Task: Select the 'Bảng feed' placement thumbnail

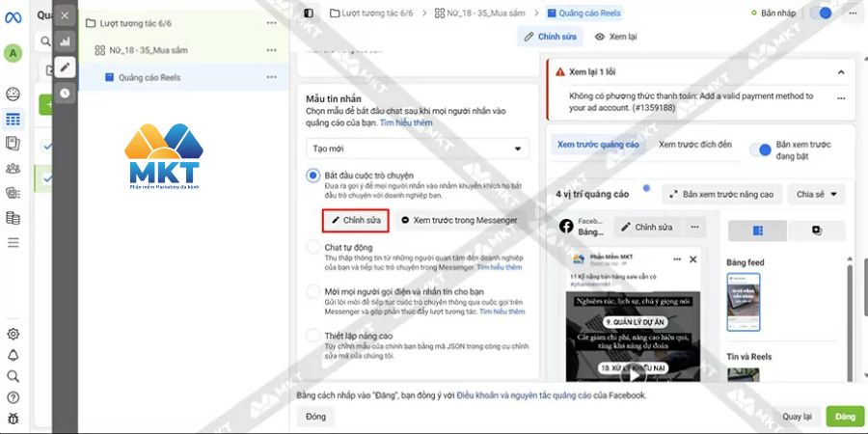Action: [744, 302]
